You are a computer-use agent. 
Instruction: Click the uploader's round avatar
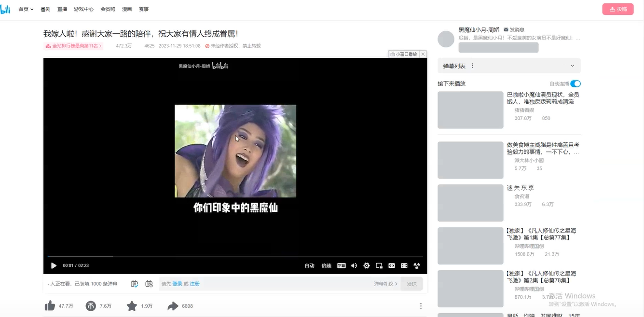tap(446, 39)
